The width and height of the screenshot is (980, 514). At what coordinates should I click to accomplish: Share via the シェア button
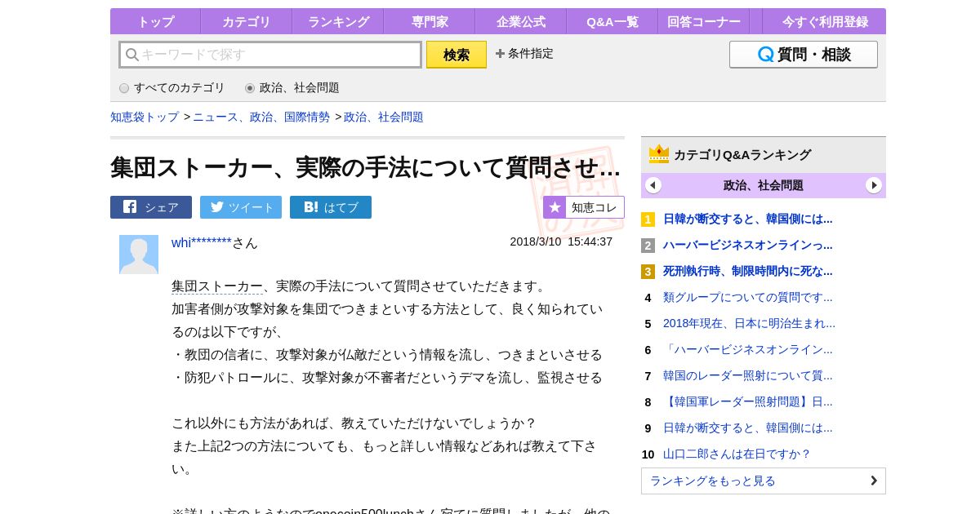pos(151,207)
